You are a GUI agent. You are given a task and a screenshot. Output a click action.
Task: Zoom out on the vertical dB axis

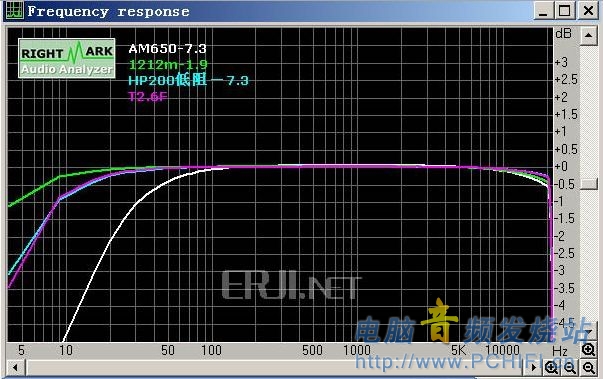click(x=589, y=368)
